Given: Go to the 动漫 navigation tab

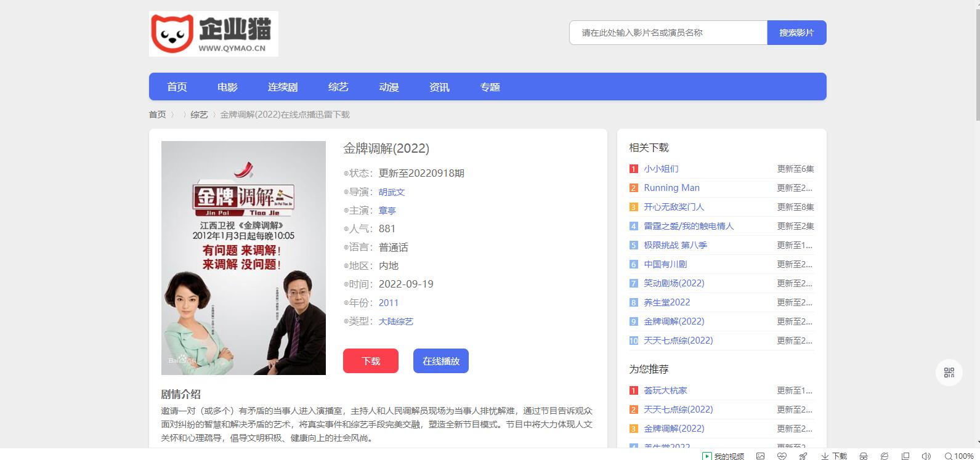Looking at the screenshot, I should (x=389, y=87).
